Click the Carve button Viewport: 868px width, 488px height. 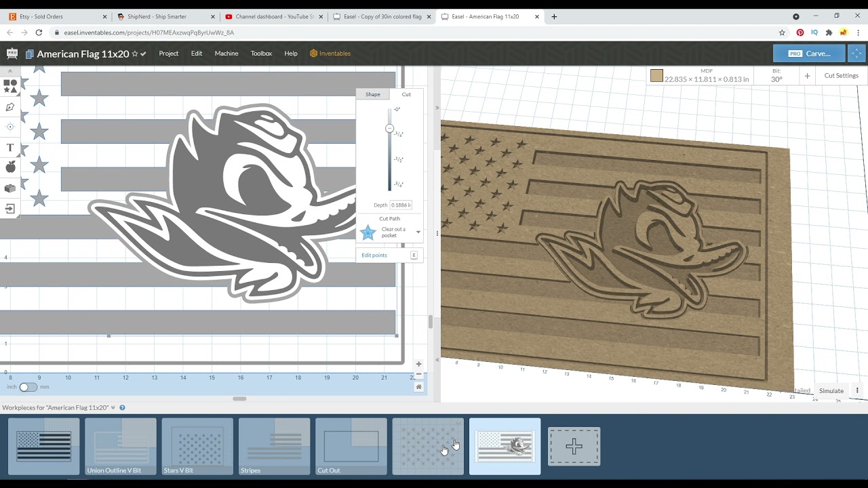click(809, 54)
